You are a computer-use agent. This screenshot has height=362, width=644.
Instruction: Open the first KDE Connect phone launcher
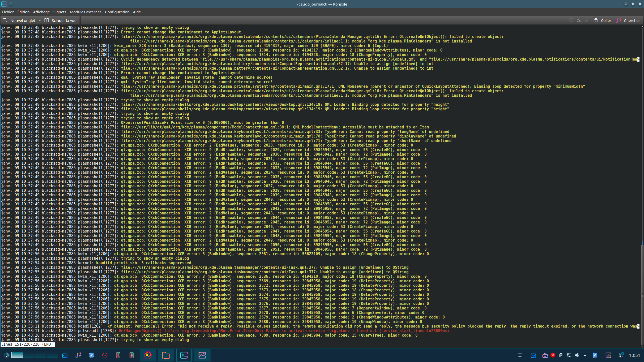pyautogui.click(x=118, y=355)
